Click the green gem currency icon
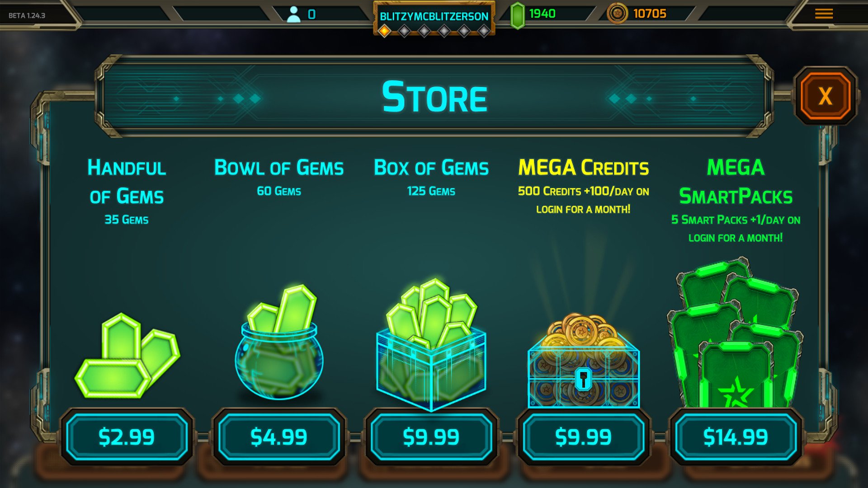Viewport: 868px width, 488px height. click(517, 15)
